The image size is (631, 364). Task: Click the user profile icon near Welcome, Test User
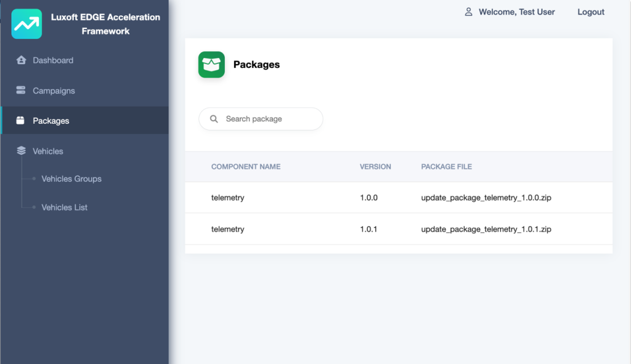(469, 11)
